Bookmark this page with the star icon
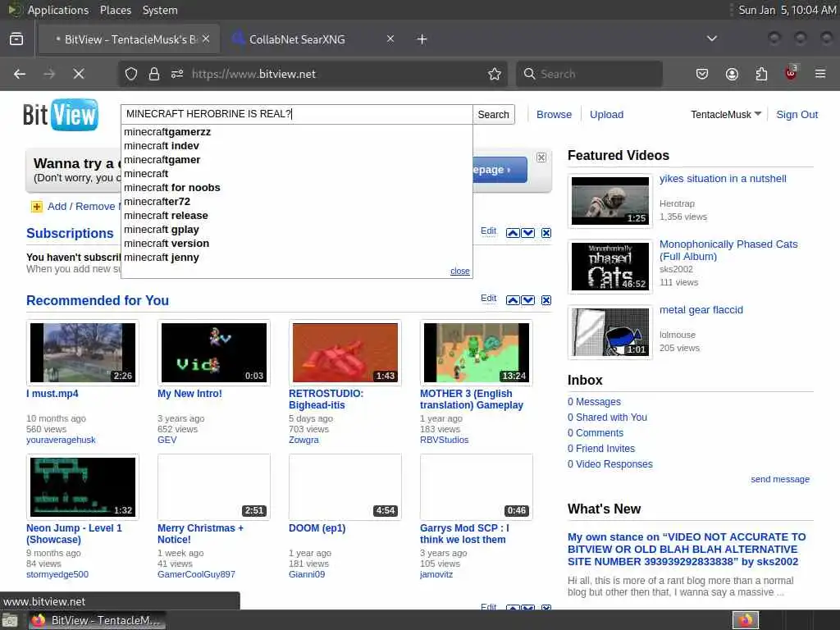The image size is (840, 630). tap(495, 74)
